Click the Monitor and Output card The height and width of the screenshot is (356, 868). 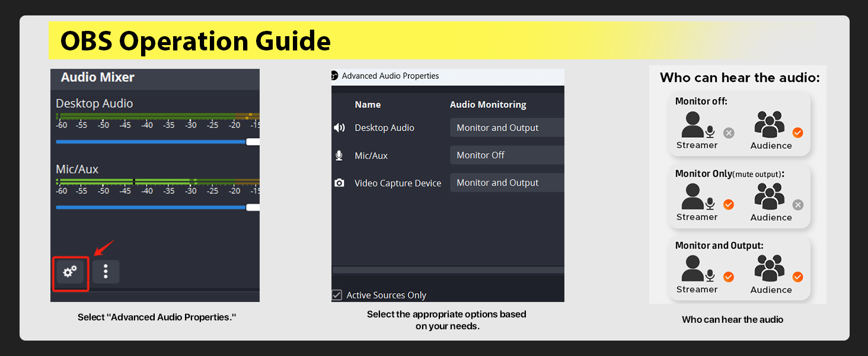[739, 269]
